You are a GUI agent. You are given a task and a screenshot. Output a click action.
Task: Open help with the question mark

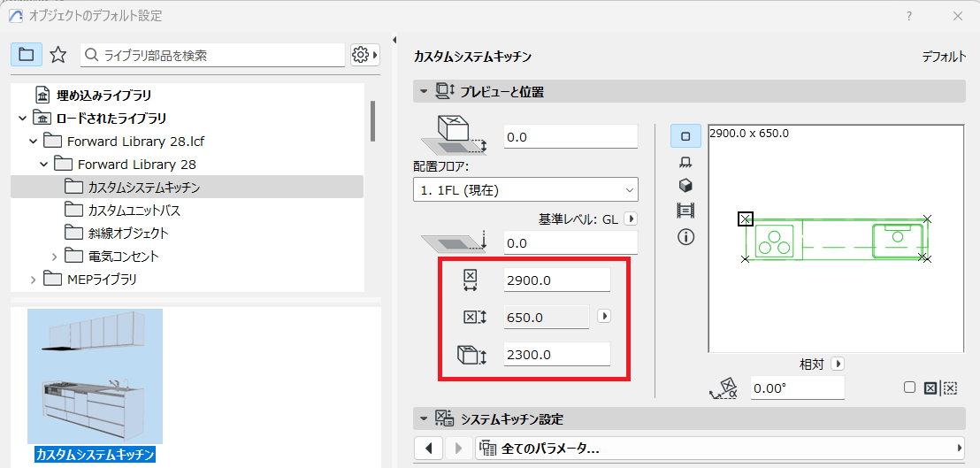click(x=909, y=16)
